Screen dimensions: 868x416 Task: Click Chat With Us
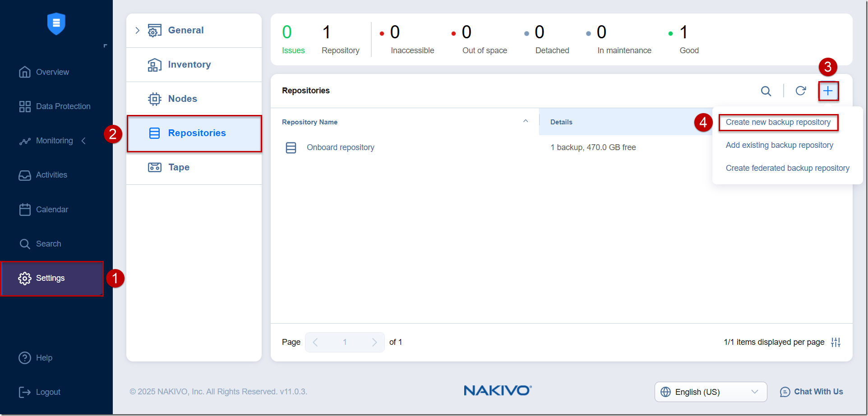pos(811,392)
